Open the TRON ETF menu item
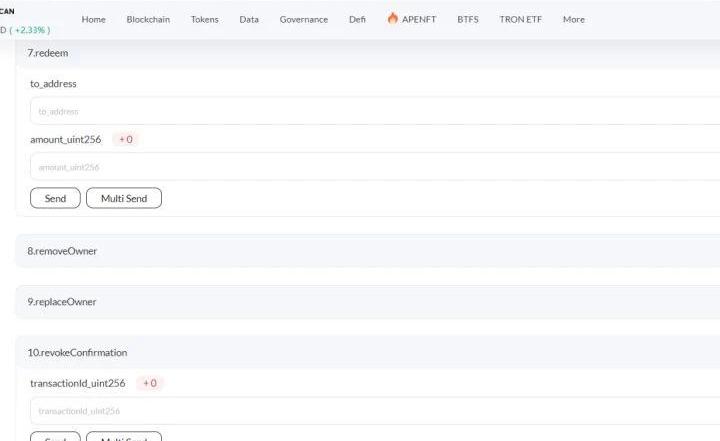This screenshot has height=441, width=720. click(x=520, y=19)
